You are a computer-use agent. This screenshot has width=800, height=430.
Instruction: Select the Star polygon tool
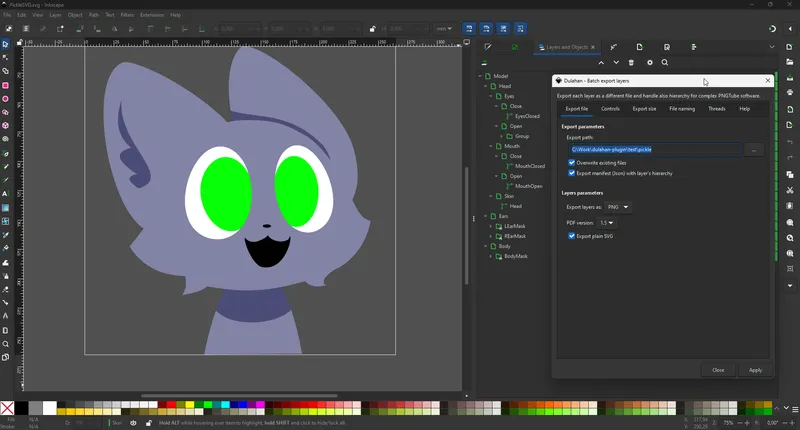[x=5, y=112]
